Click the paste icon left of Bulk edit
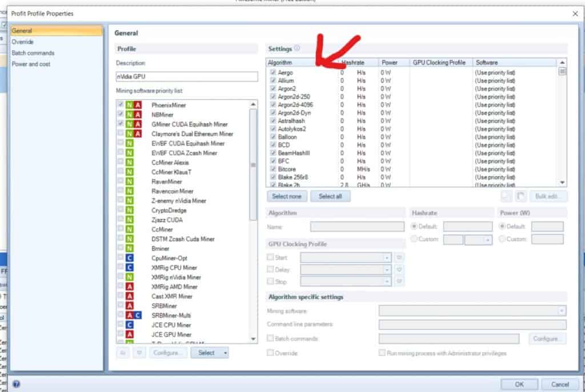585x392 pixels. tap(521, 196)
